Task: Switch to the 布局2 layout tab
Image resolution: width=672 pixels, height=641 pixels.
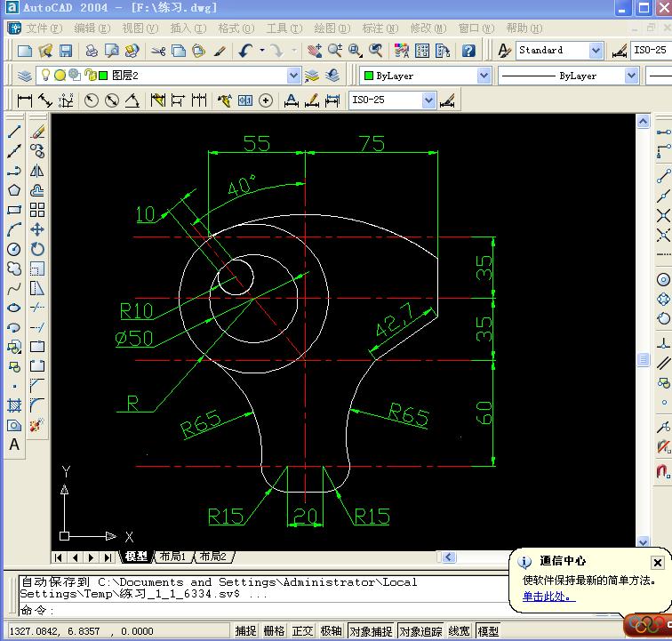Action: coord(213,557)
